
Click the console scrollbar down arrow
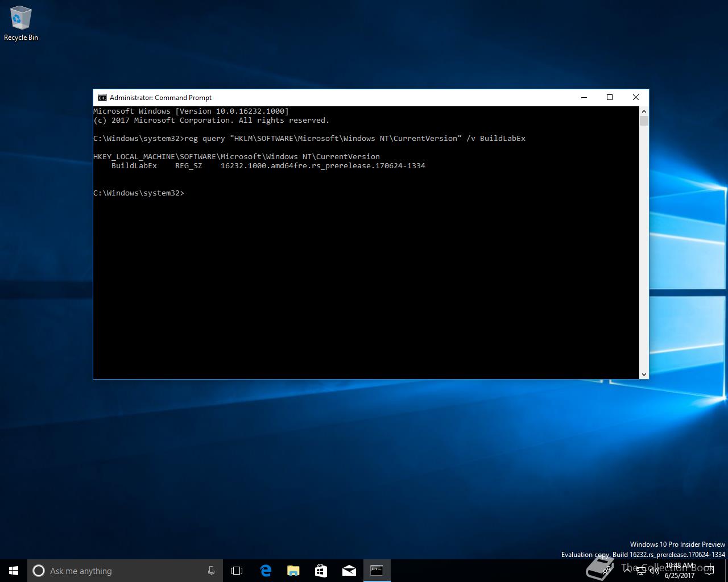644,374
